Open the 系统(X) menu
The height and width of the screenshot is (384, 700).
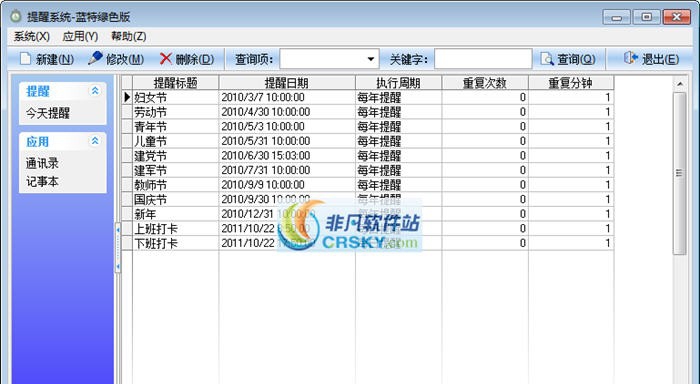pyautogui.click(x=31, y=37)
